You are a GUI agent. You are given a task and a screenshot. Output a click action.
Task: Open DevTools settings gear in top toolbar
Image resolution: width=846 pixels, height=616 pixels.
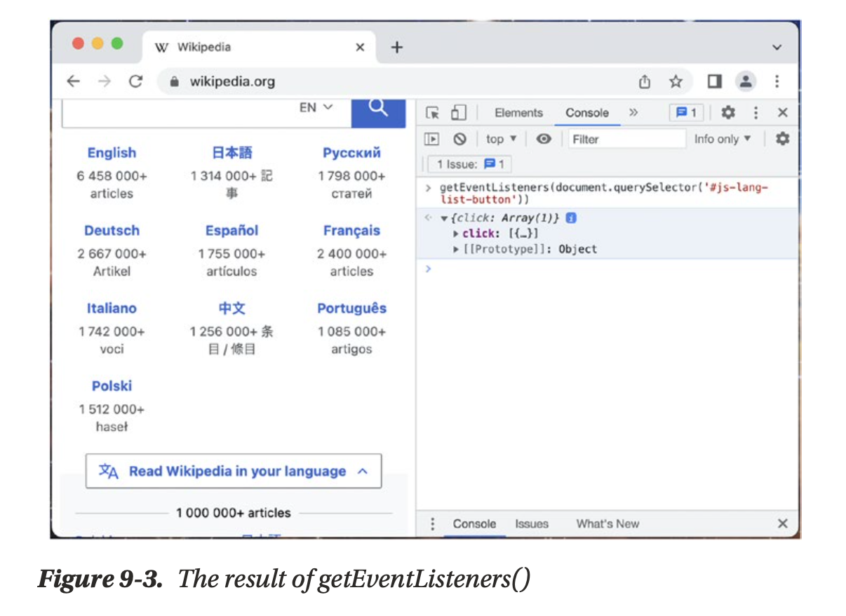tap(728, 113)
